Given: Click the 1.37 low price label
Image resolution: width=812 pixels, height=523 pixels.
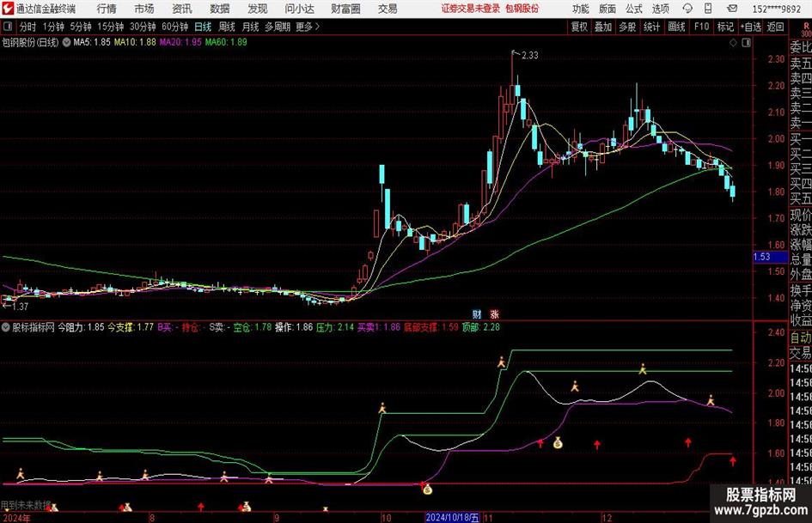Looking at the screenshot, I should point(20,307).
